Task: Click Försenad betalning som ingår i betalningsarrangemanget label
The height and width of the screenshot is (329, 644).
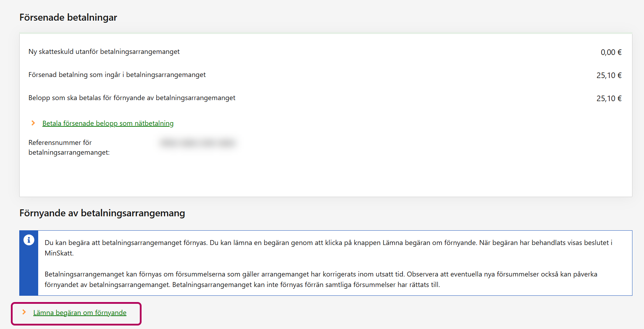Action: (x=117, y=75)
